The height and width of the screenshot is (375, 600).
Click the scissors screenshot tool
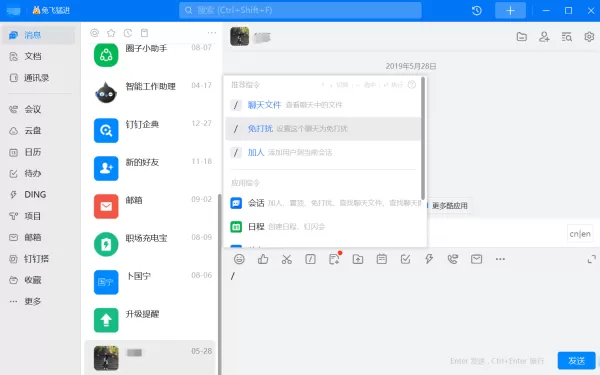pos(287,259)
